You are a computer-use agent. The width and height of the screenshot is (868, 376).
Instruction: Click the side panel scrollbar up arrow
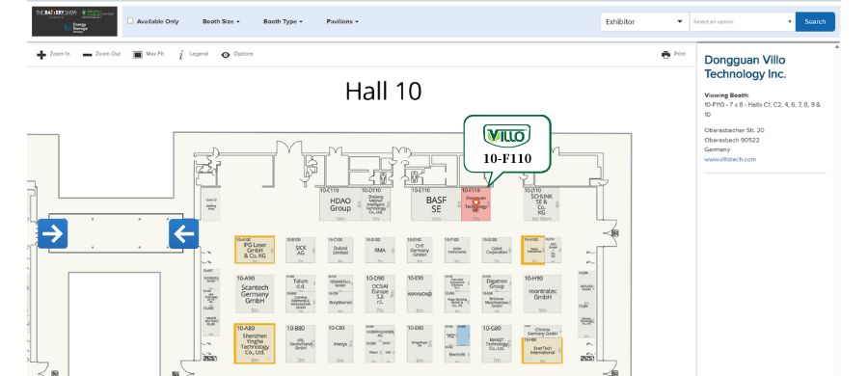[x=837, y=46]
